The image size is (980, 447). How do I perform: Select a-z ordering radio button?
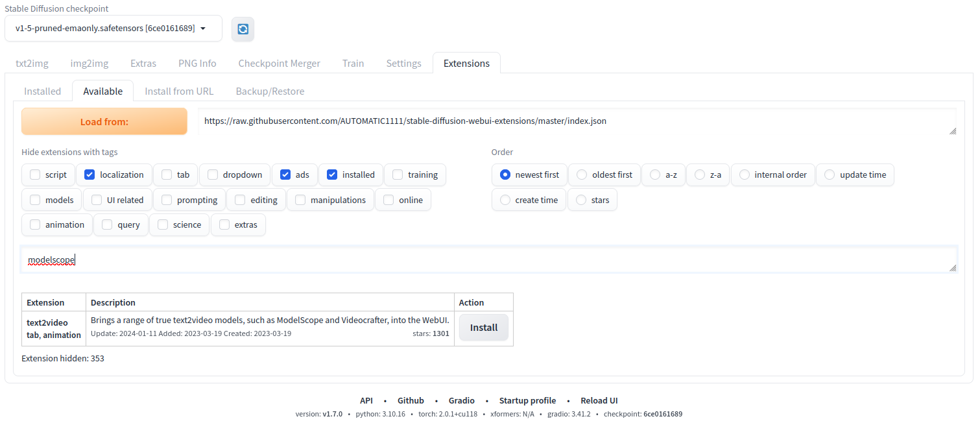(655, 175)
